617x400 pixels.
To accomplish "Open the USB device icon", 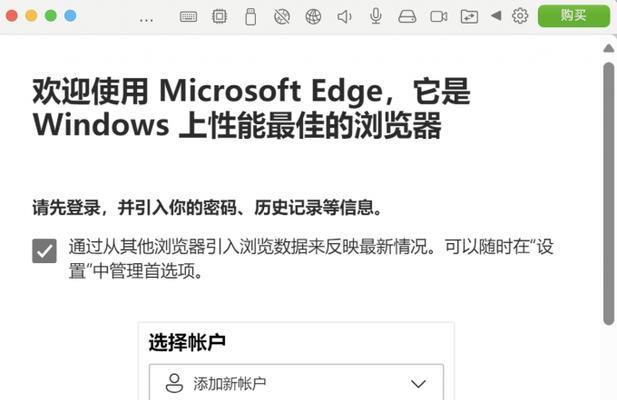I will [250, 17].
